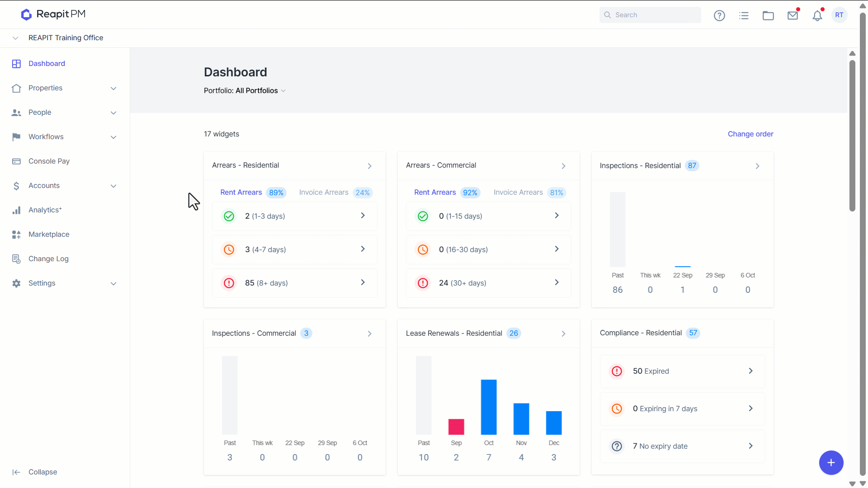Switch to Invoice Arrears tab in Residential
Screen dimensions: 868x488
[335, 192]
